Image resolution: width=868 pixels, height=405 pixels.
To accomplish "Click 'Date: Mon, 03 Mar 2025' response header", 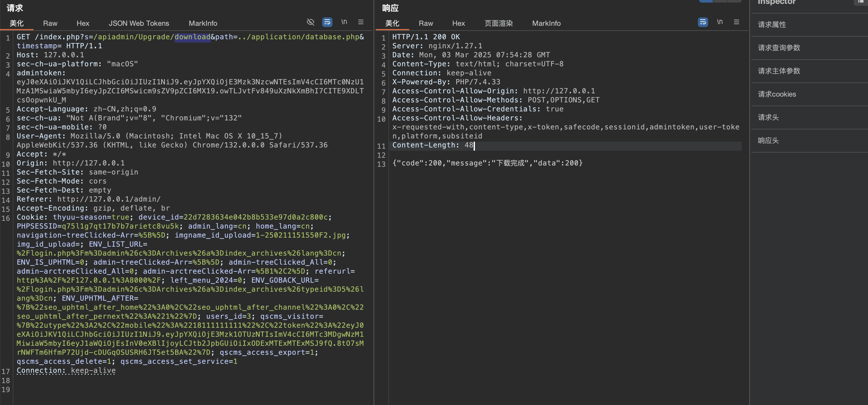I will pyautogui.click(x=471, y=55).
